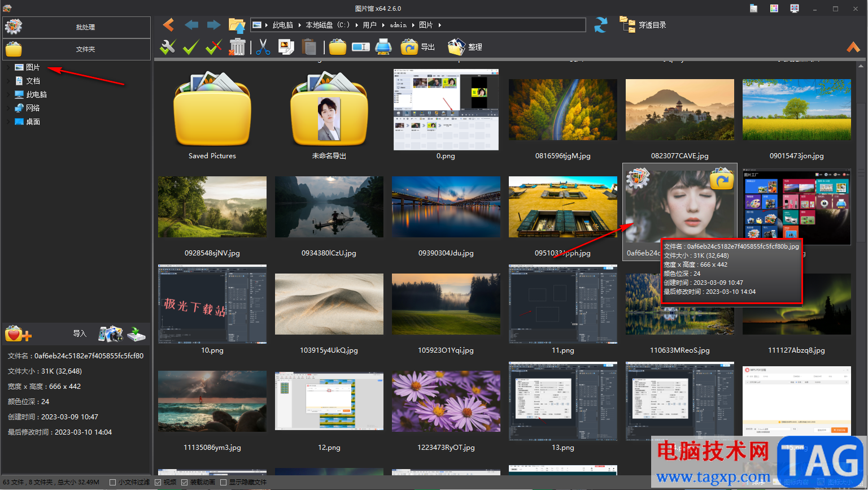Screen dimensions: 868x490
Task: Toggle the 装载动画 checkbox
Action: coord(184,482)
